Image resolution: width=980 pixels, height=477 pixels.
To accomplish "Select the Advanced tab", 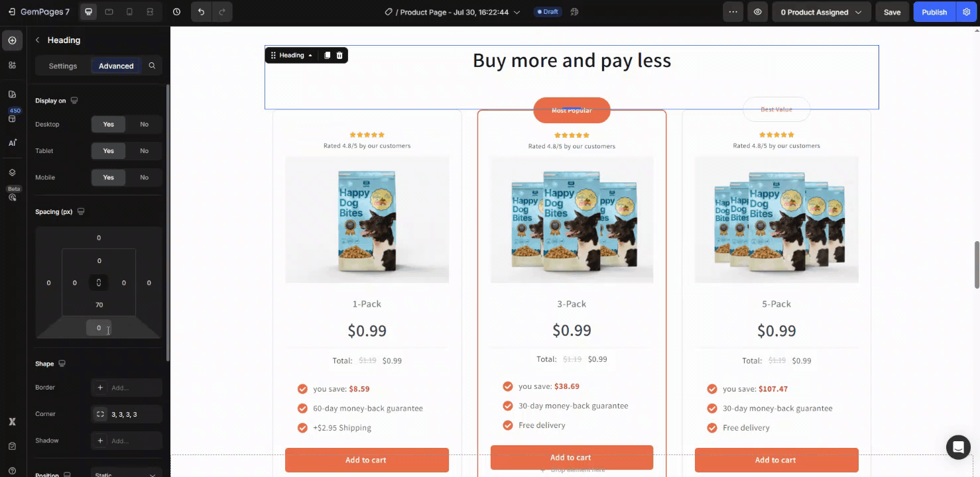I will pos(116,66).
